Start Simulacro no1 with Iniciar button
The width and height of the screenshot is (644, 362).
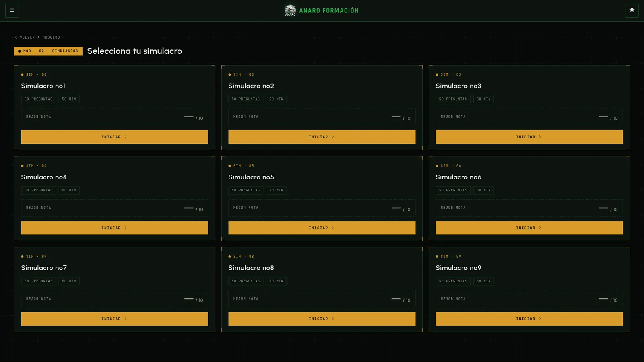pos(115,137)
